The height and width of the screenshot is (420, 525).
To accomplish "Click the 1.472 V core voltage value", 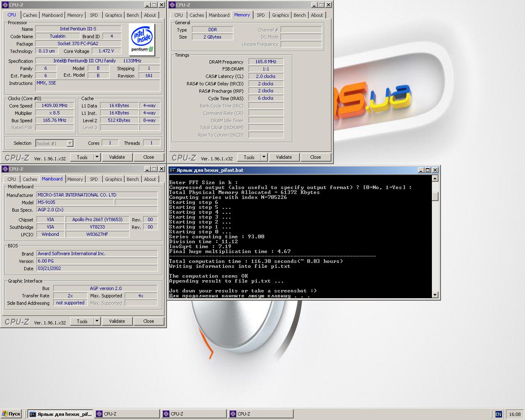I will point(106,51).
